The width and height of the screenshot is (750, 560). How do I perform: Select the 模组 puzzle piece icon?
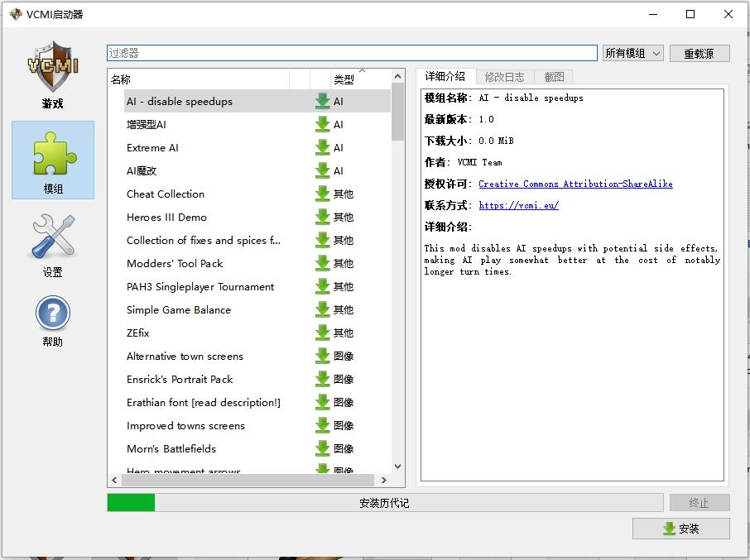53,160
